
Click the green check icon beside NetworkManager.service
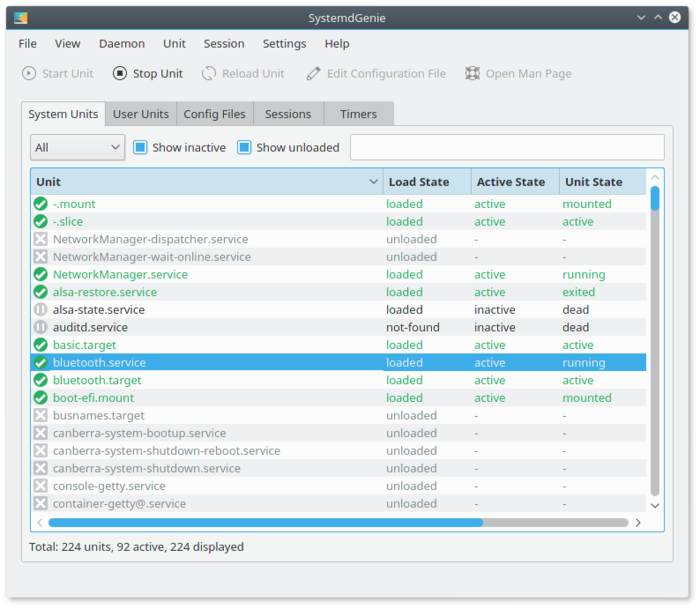coord(41,274)
